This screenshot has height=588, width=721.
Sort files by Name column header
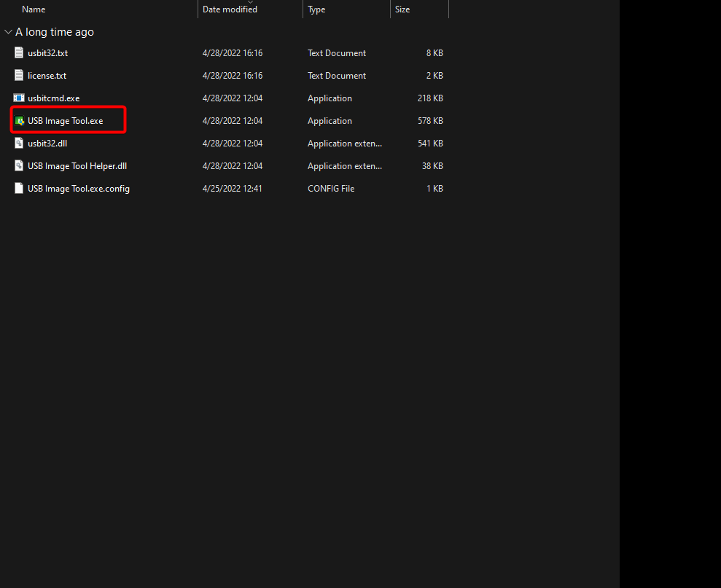[x=34, y=9]
